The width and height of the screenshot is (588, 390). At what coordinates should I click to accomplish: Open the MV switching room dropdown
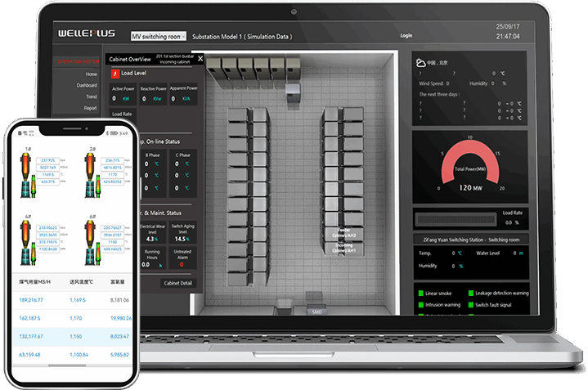click(157, 36)
